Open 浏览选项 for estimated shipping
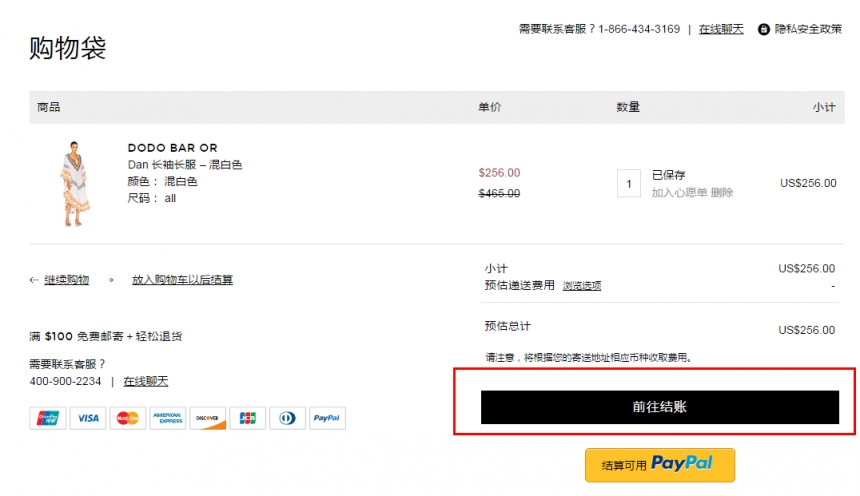Screen dimensions: 860x496 tap(582, 286)
